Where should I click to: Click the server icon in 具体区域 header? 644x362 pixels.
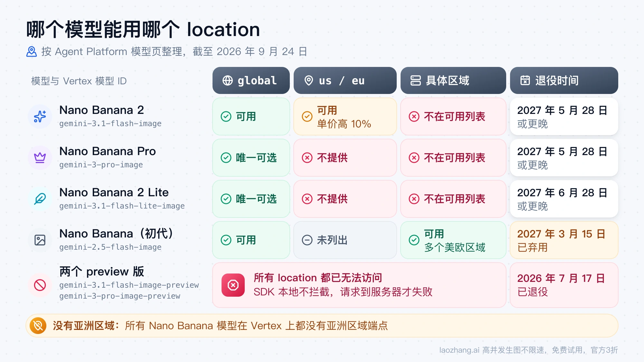(416, 80)
